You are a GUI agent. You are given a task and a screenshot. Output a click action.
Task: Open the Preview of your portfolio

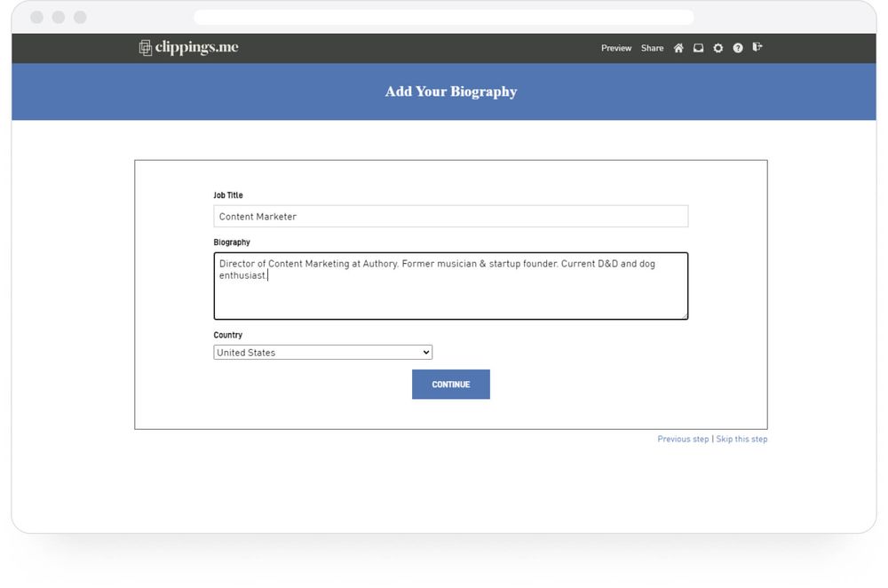(616, 48)
